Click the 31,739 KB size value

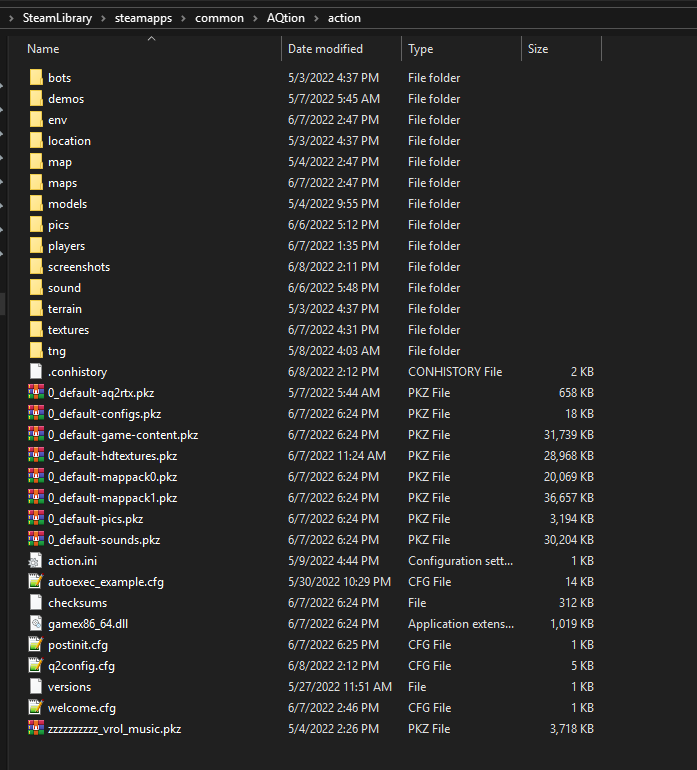[x=569, y=435]
